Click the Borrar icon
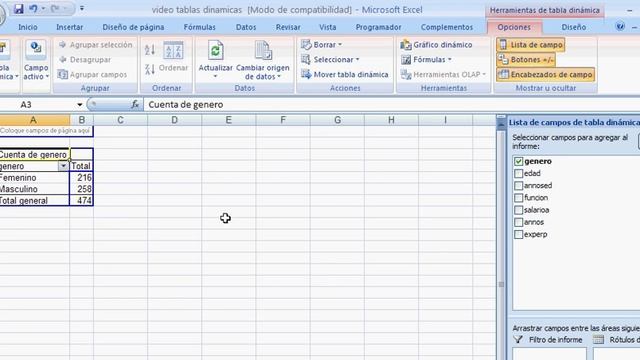Viewport: 640px width, 360px height. pos(306,44)
